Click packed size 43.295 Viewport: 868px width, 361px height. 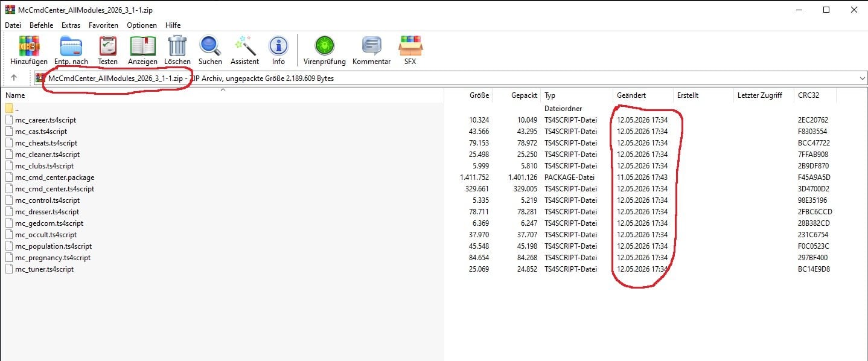[x=526, y=132]
